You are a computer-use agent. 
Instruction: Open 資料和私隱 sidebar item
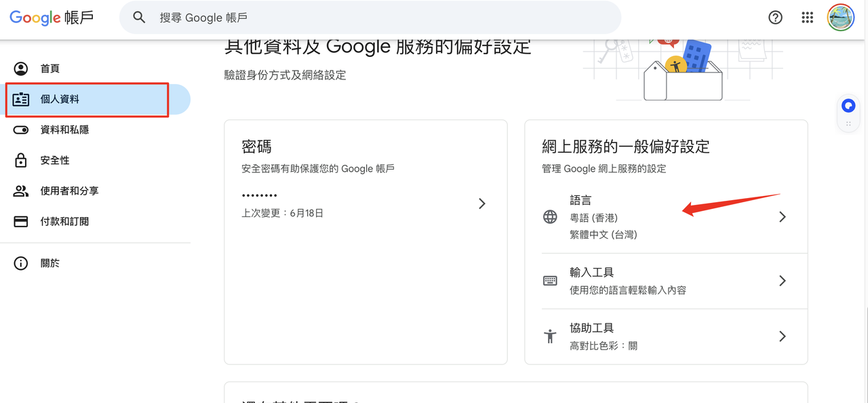[64, 130]
